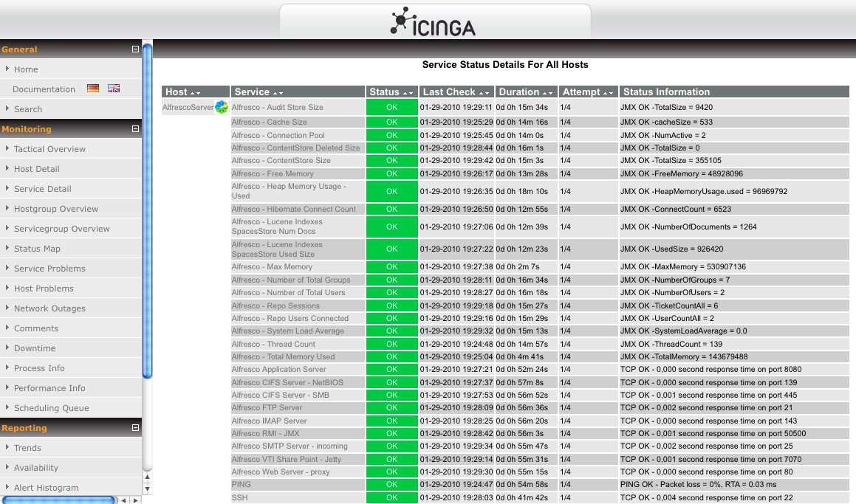Sort Status column ascending with up arrow
This screenshot has width=856, height=504.
pyautogui.click(x=405, y=93)
